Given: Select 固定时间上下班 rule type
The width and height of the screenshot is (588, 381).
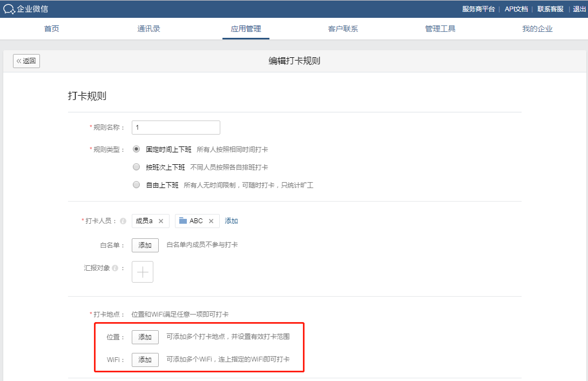Looking at the screenshot, I should point(136,150).
